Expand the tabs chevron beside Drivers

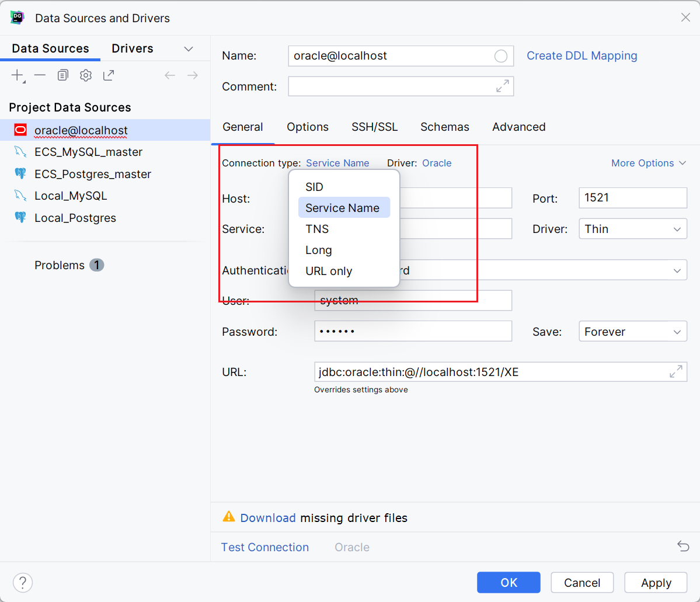[189, 48]
